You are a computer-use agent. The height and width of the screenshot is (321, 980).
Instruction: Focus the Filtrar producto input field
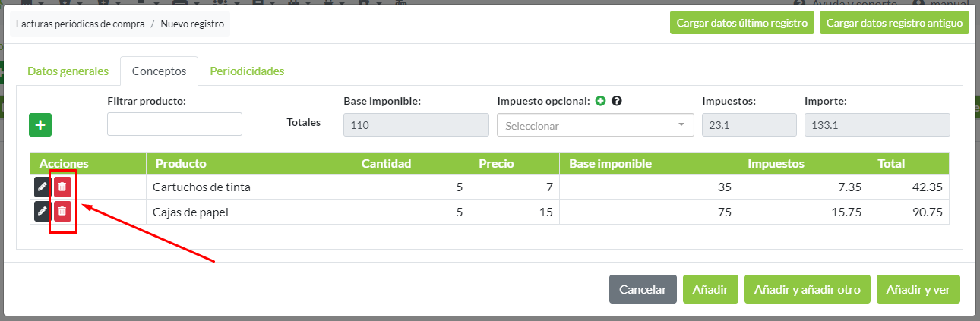coord(175,124)
